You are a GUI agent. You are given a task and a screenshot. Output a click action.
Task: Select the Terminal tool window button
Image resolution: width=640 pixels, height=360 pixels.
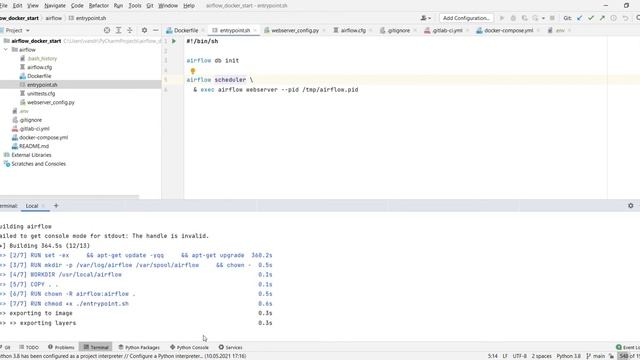point(96,347)
